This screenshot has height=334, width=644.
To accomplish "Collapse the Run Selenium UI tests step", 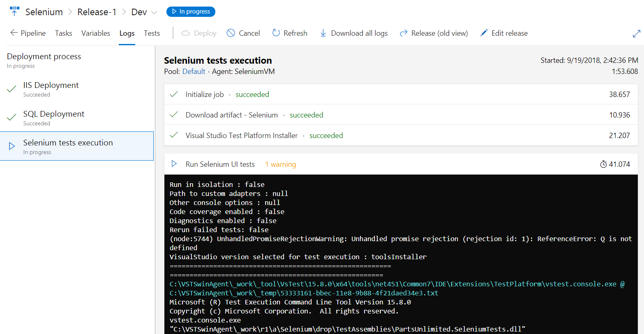I will [401, 164].
